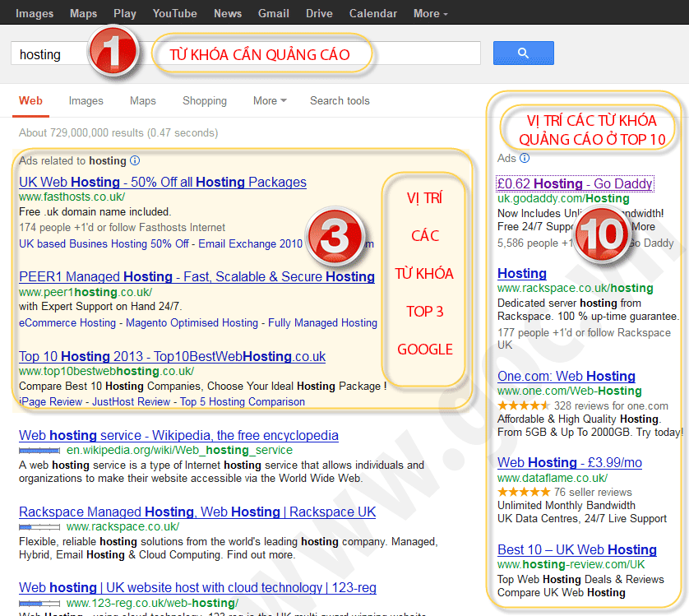
Task: Click star rating of One.com ad
Action: 524,405
